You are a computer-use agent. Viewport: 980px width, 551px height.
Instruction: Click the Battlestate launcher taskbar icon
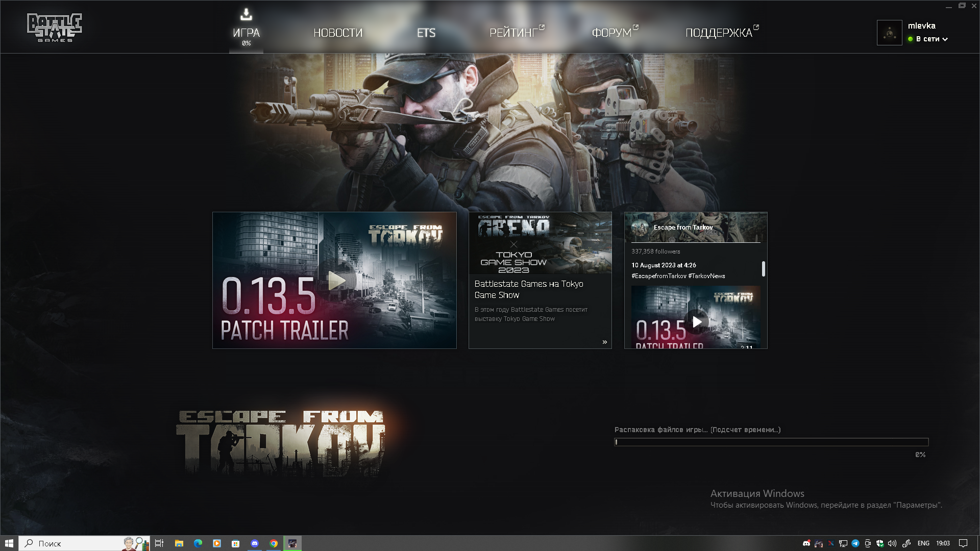pos(292,543)
